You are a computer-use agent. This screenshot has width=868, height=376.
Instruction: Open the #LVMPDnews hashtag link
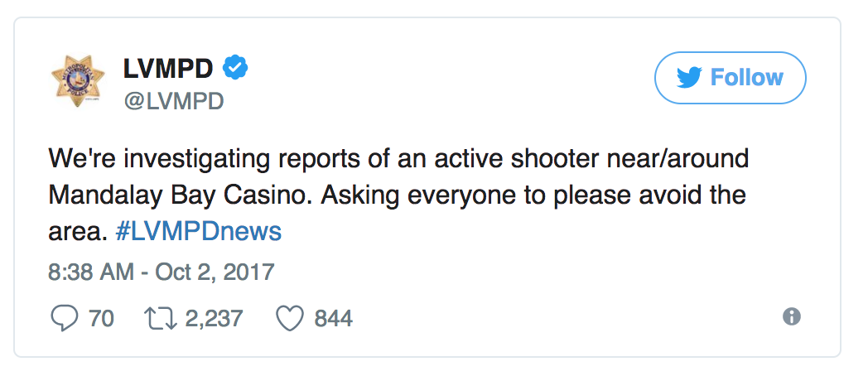click(199, 231)
